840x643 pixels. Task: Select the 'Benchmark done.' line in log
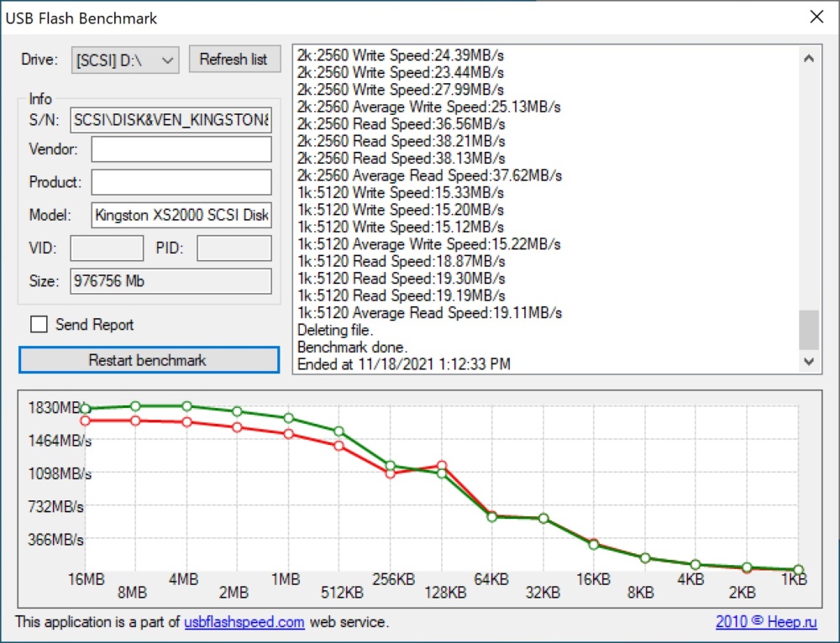(x=353, y=347)
